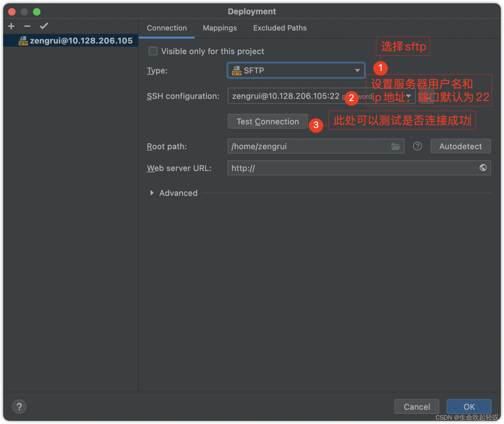Open web server URL in browser icon

point(483,168)
